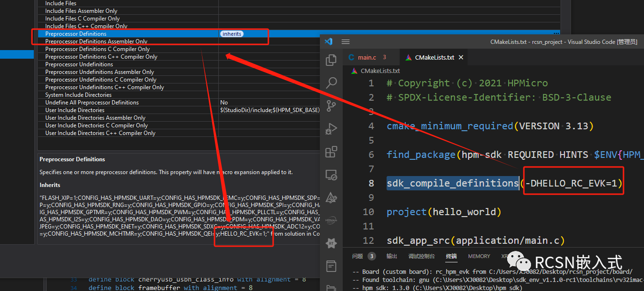Click line number 1 in the editor gutter
The width and height of the screenshot is (644, 291).
click(x=371, y=83)
